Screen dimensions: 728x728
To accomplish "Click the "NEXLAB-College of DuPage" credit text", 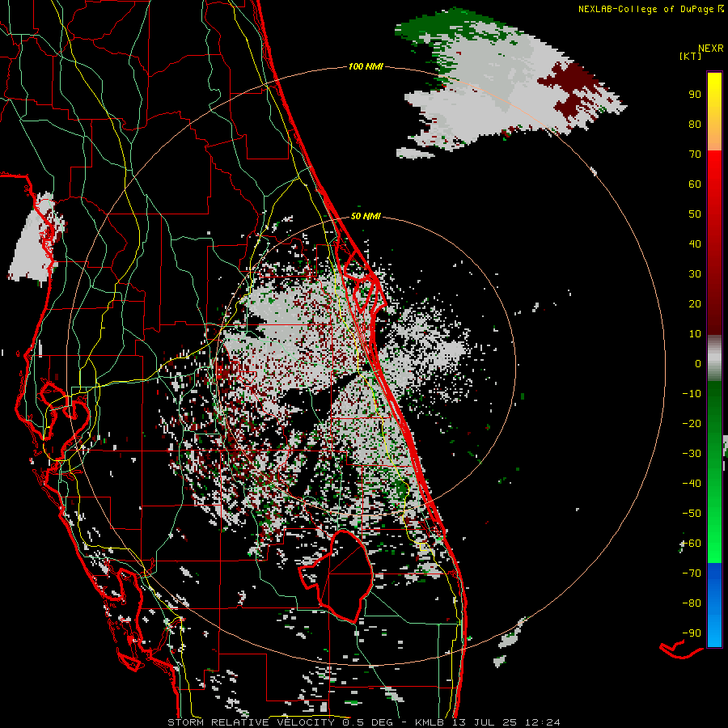I will 647,9.
